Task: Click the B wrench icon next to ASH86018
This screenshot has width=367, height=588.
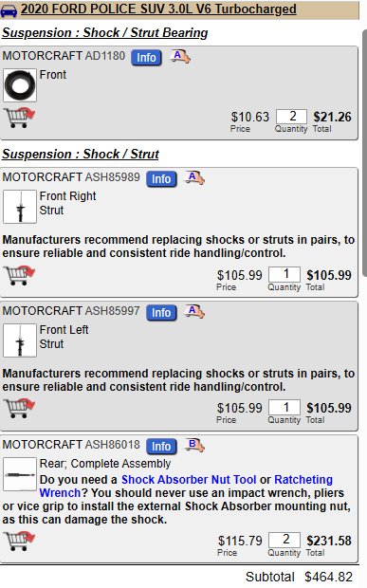Action: (x=194, y=445)
